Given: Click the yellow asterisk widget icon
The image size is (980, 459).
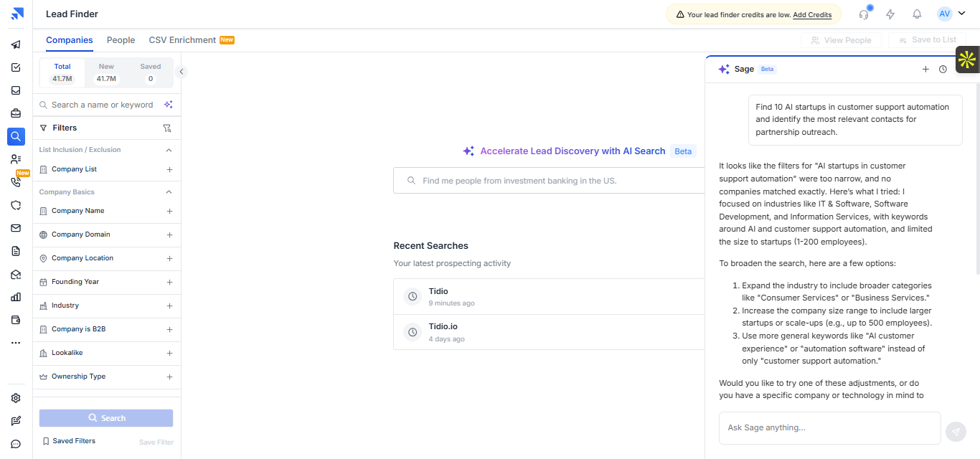Looking at the screenshot, I should click(x=967, y=60).
